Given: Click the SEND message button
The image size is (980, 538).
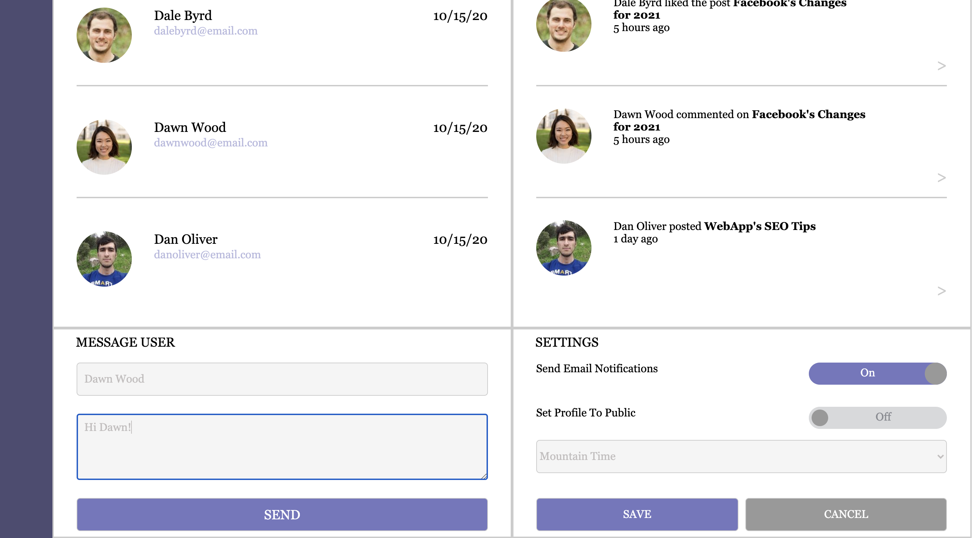Looking at the screenshot, I should click(282, 515).
